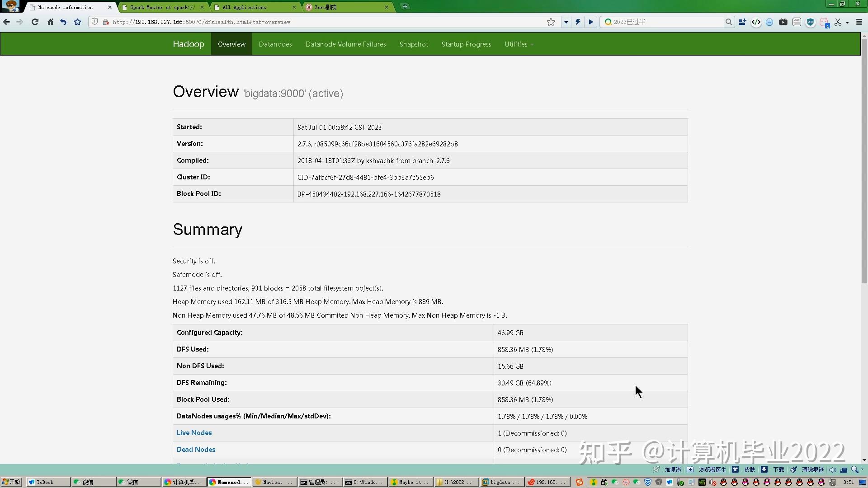Open the browser hamburger menu

pyautogui.click(x=859, y=22)
